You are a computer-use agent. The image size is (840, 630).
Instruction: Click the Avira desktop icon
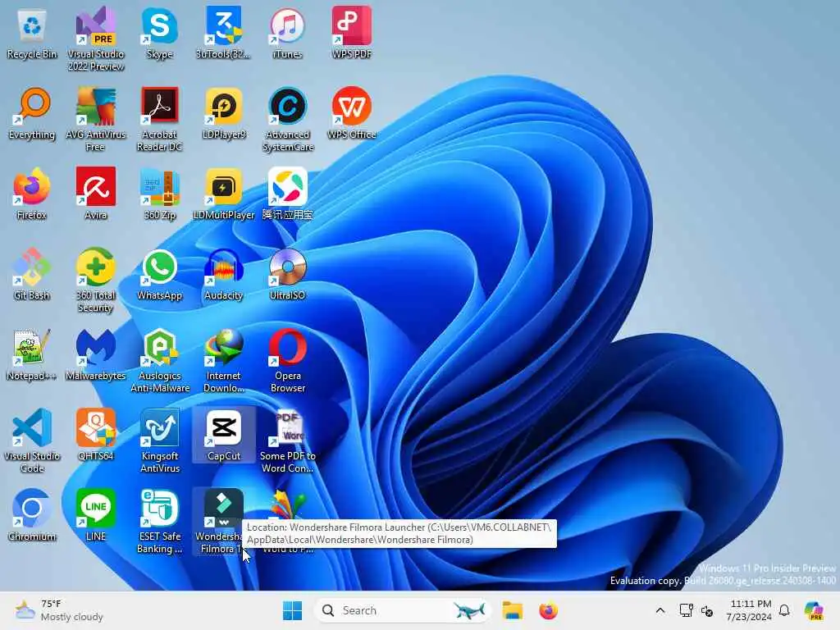click(x=96, y=194)
